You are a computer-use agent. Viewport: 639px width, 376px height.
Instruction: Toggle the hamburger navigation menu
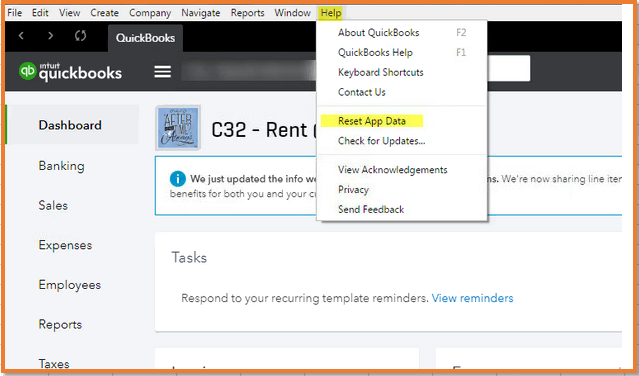tap(162, 72)
